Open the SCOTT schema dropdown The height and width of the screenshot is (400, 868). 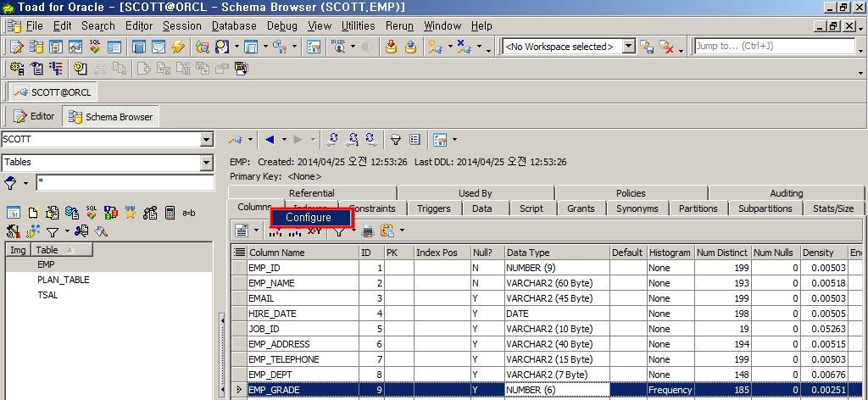207,140
